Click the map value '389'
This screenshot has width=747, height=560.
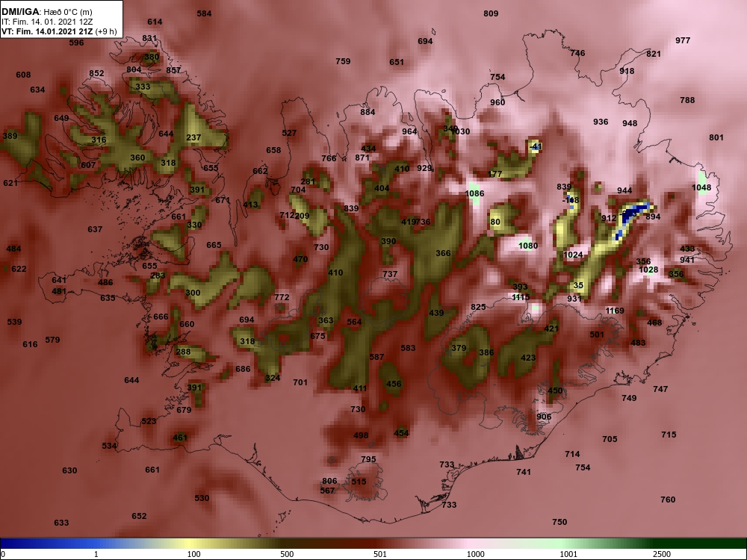click(10, 136)
